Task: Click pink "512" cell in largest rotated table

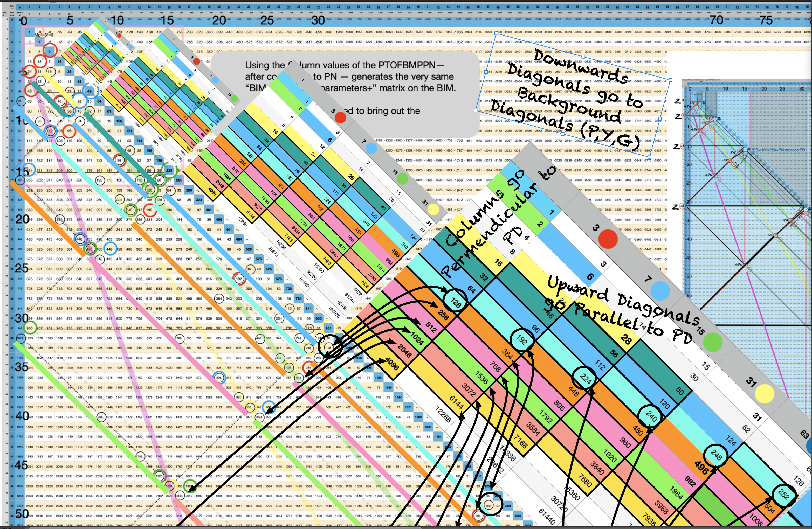Action: (431, 328)
